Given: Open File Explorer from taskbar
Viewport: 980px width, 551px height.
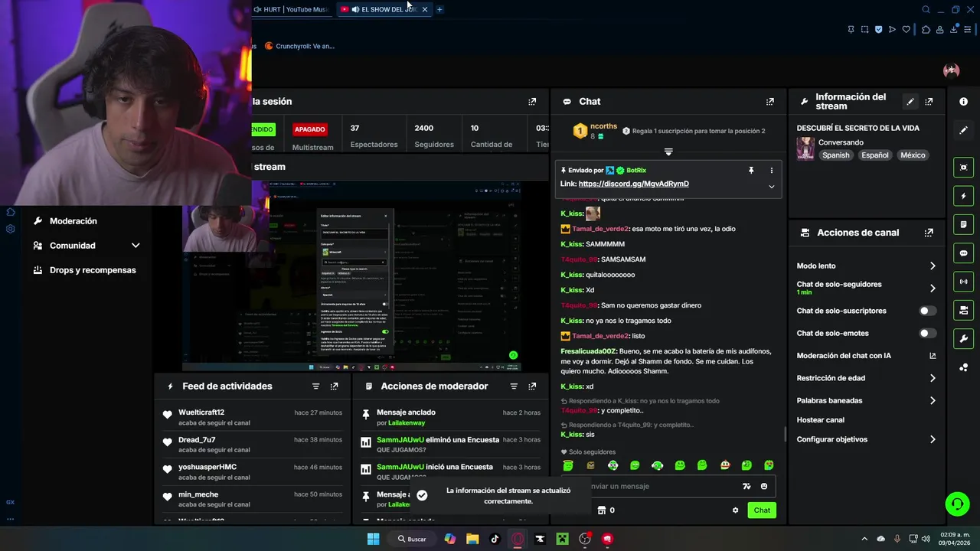Looking at the screenshot, I should tap(472, 539).
